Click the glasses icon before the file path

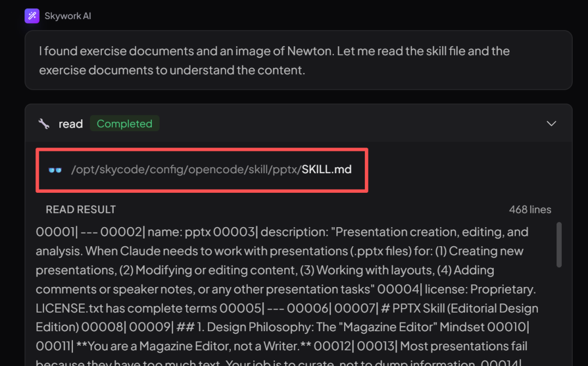coord(55,169)
